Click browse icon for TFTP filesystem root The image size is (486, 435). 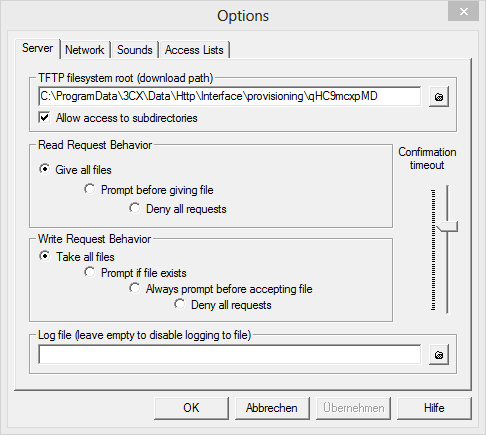tap(439, 97)
